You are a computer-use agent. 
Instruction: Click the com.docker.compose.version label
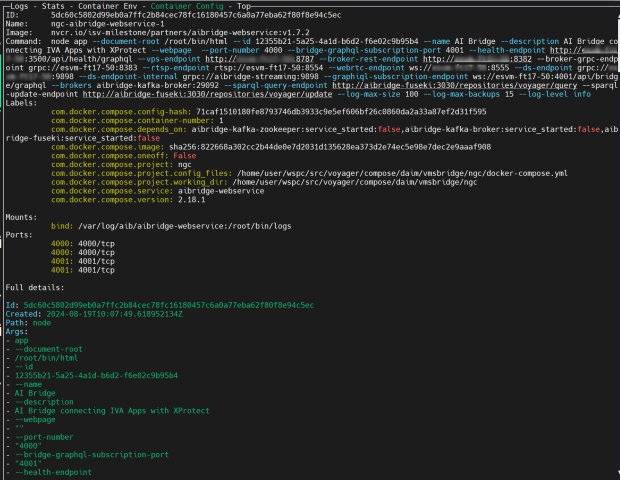point(118,198)
